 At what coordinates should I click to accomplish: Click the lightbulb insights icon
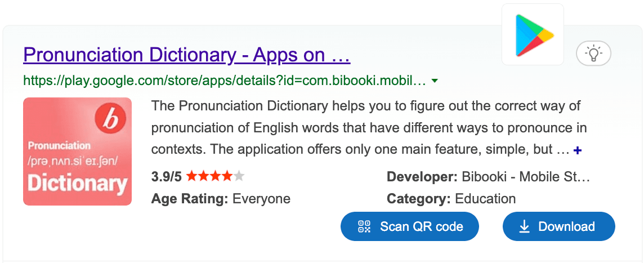pyautogui.click(x=593, y=54)
